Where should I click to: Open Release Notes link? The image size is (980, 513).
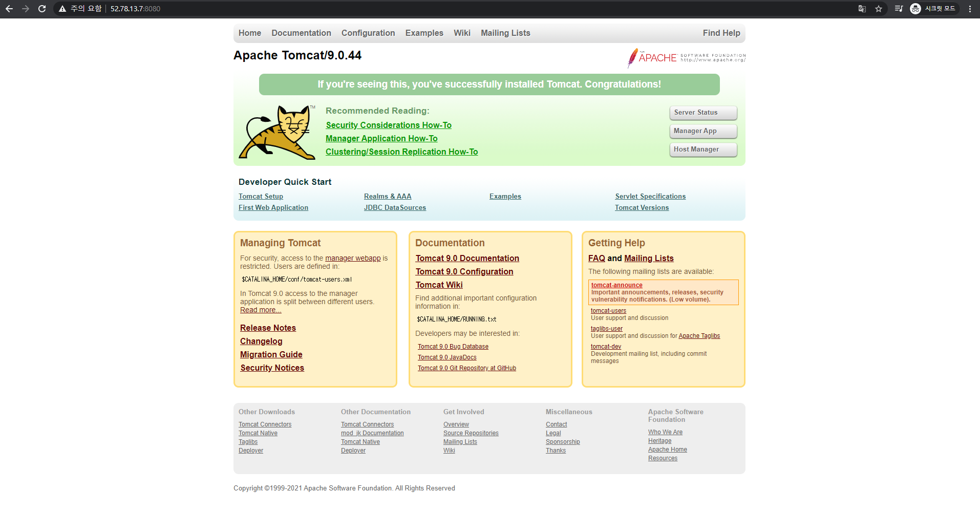[268, 328]
